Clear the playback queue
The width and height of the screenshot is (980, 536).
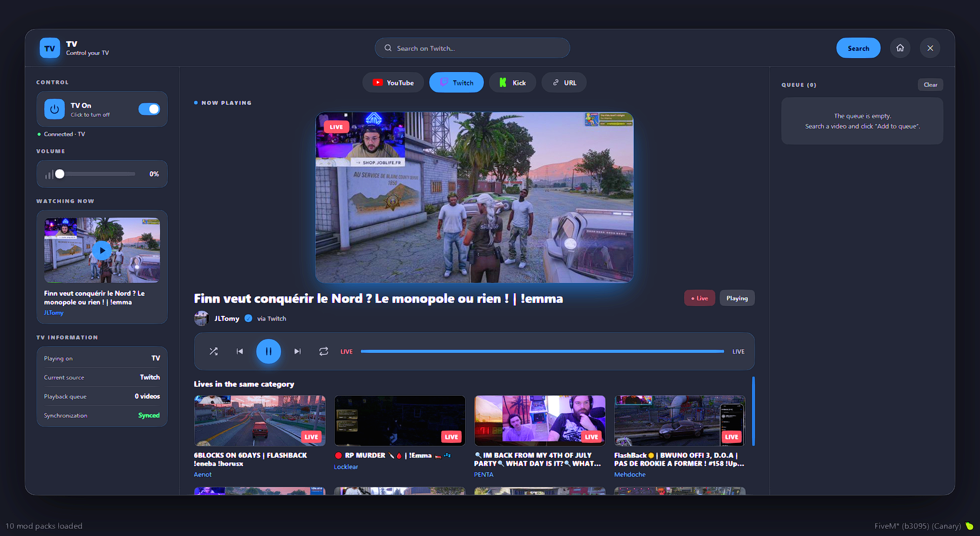(931, 85)
